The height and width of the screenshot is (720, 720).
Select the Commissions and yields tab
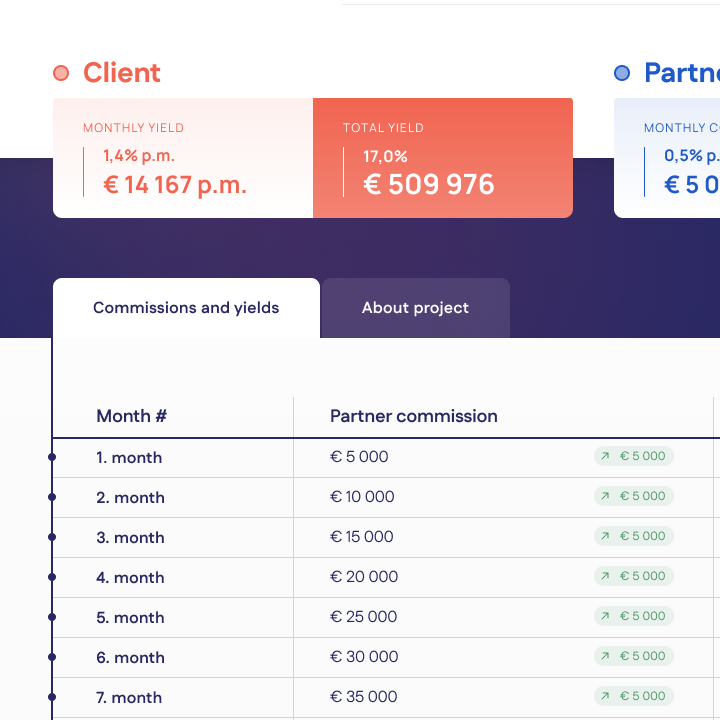pyautogui.click(x=186, y=308)
